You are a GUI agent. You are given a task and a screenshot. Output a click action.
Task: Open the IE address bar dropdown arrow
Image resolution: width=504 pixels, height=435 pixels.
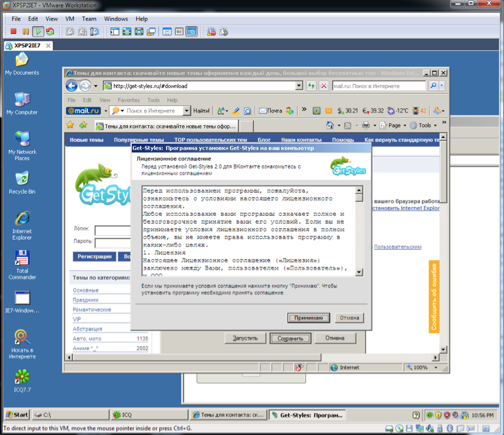(299, 86)
